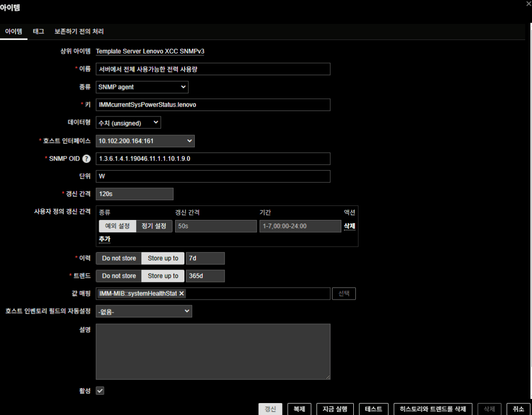Remove the IMM-MIB value mapping tag
The width and height of the screenshot is (532, 415).
[182, 294]
